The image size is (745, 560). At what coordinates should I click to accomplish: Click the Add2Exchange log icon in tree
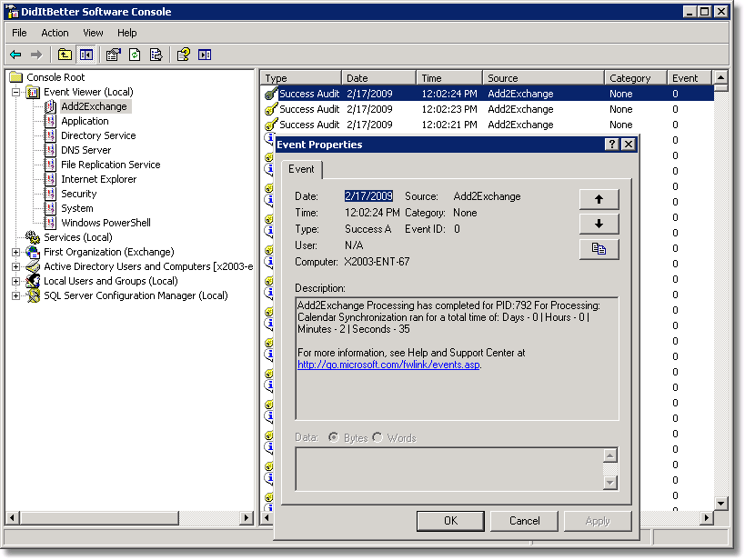tap(50, 106)
